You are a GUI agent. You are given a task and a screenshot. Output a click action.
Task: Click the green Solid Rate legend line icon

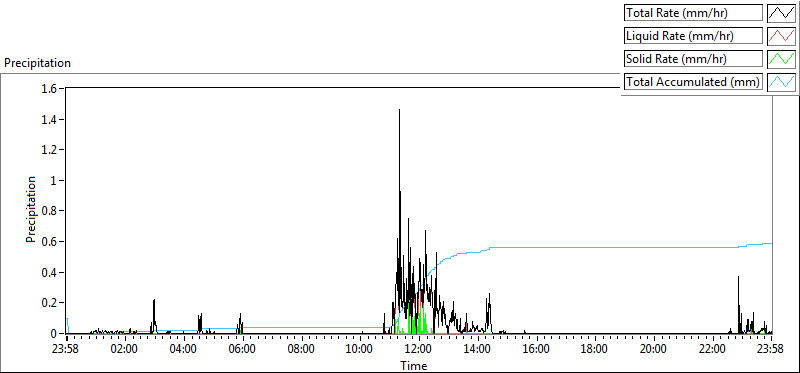[781, 59]
